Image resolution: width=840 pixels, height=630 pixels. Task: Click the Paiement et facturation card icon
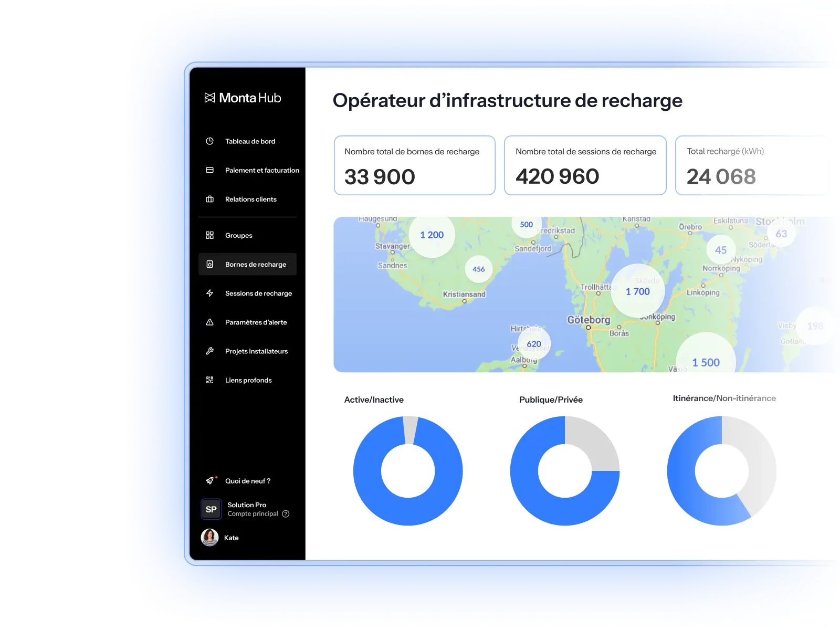[209, 170]
